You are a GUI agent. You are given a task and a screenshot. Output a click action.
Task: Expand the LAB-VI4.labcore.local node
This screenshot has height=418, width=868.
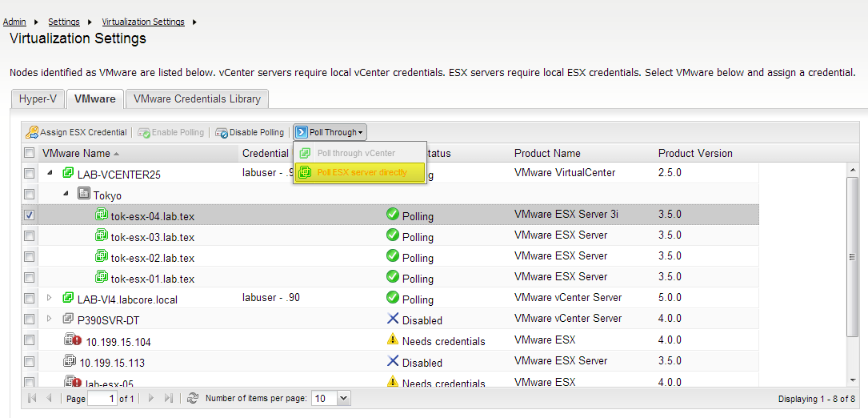[50, 298]
